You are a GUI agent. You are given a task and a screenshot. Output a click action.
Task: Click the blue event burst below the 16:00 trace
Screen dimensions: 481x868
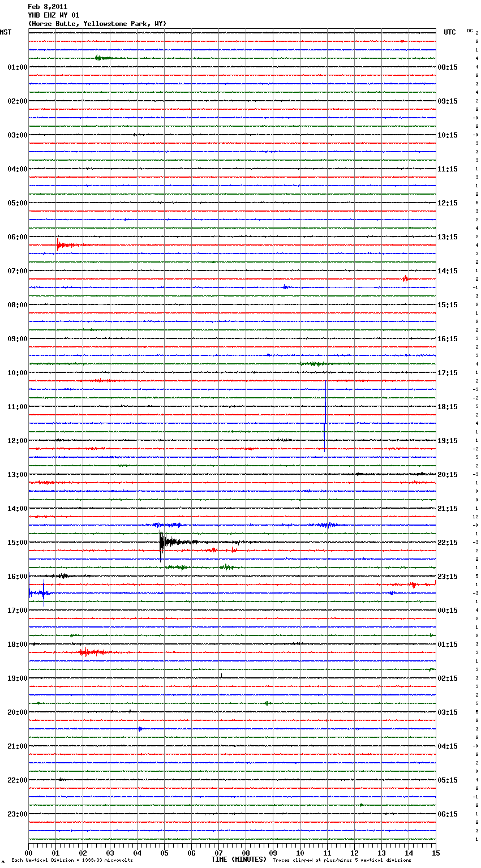(x=40, y=593)
